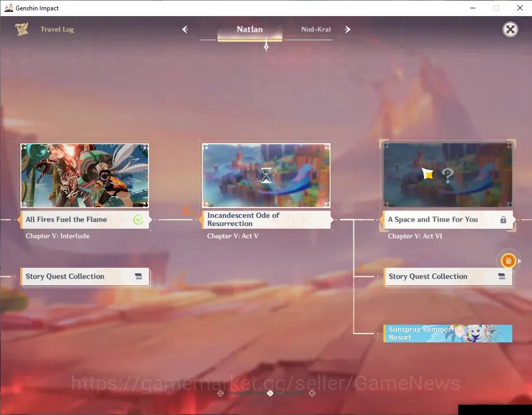Click the Genshin Impact window icon
Viewport: 532px width, 415px height.
coord(8,8)
